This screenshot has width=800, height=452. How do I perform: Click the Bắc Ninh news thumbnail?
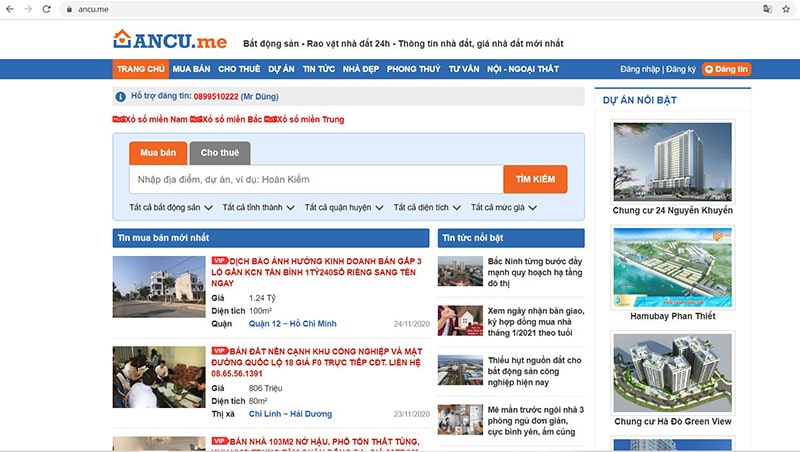(460, 271)
